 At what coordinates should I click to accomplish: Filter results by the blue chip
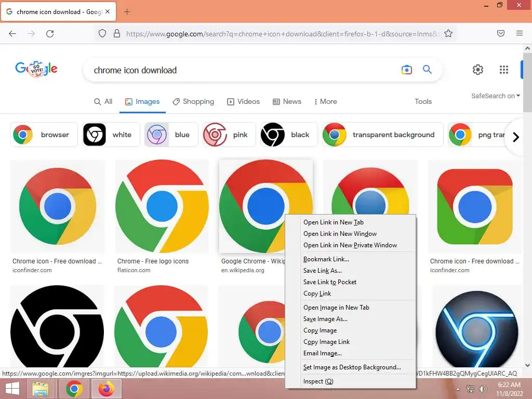click(171, 135)
